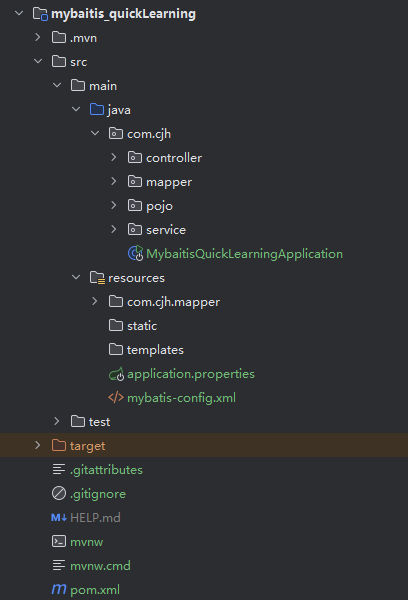Click the src folder icon
This screenshot has height=600, width=408.
click(x=59, y=62)
